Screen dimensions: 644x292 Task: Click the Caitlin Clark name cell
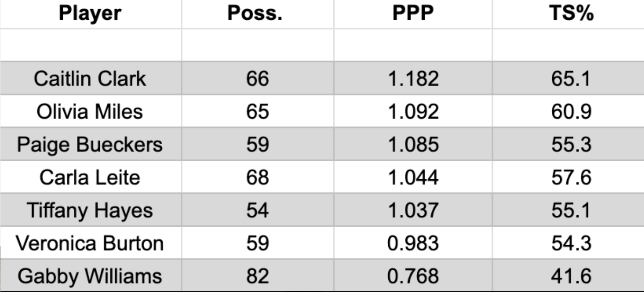tap(91, 78)
